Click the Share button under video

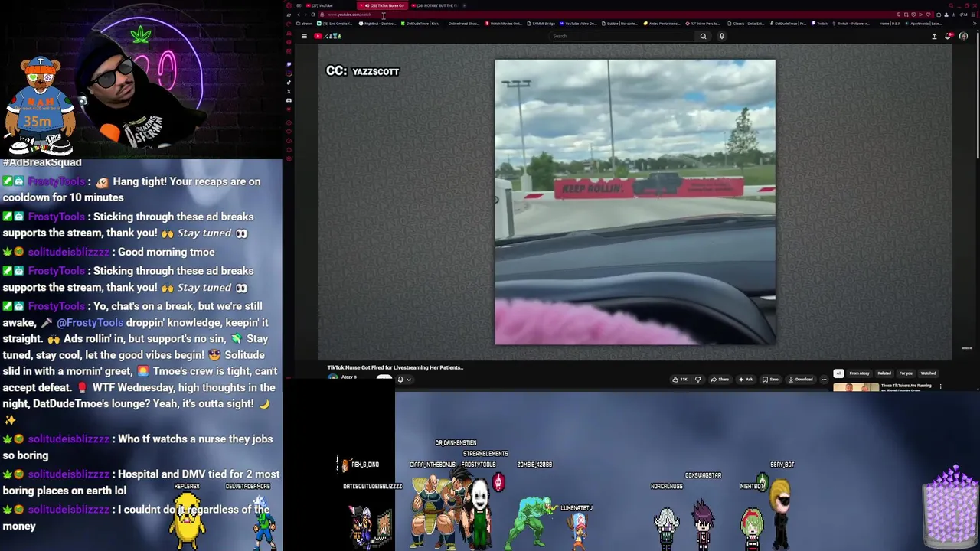tap(720, 380)
